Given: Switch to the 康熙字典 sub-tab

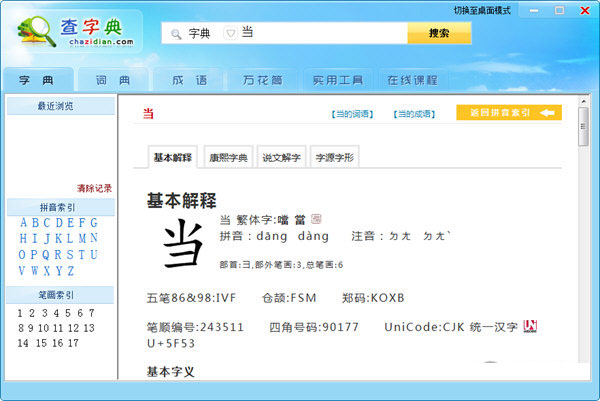Looking at the screenshot, I should pos(228,157).
